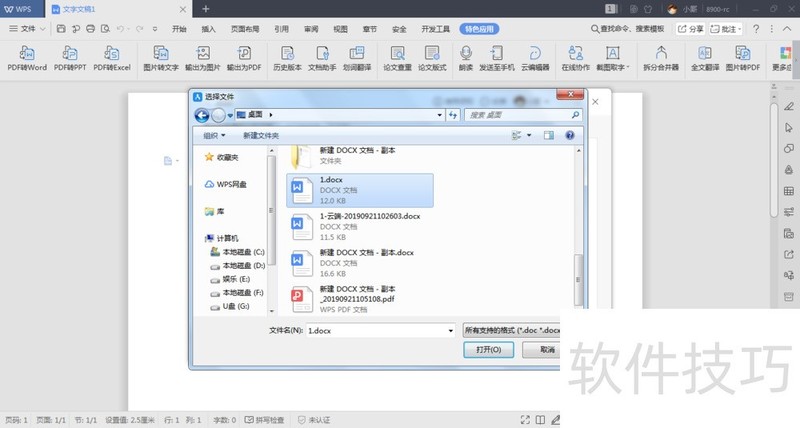This screenshot has width=800, height=428.
Task: Open the help icon in file dialog
Action: click(x=570, y=135)
